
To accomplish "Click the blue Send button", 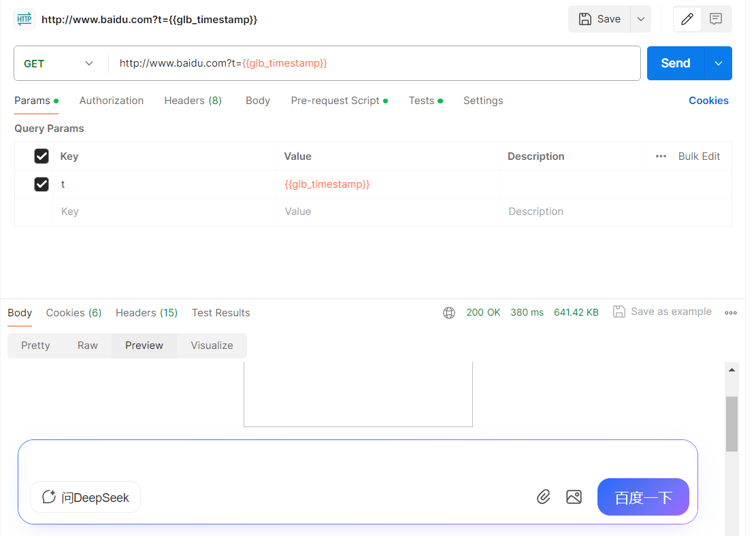I will 676,63.
